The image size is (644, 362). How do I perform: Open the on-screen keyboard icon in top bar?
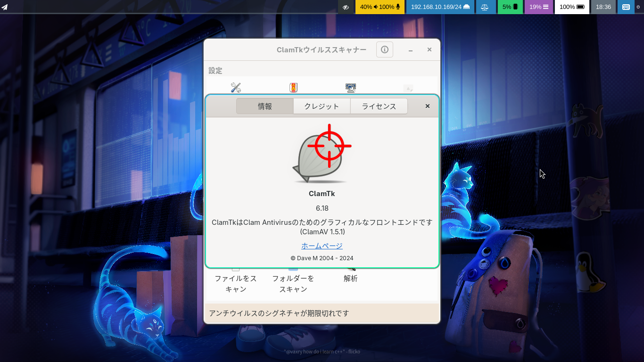pos(626,7)
